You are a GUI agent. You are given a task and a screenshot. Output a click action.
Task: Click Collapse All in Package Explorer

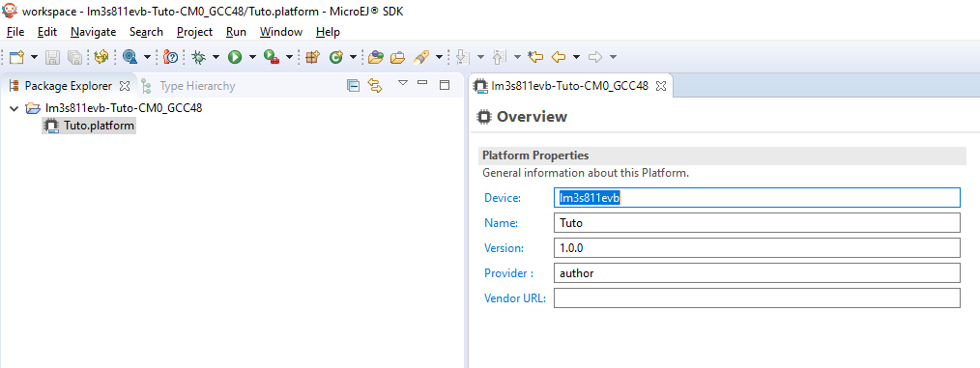click(353, 86)
